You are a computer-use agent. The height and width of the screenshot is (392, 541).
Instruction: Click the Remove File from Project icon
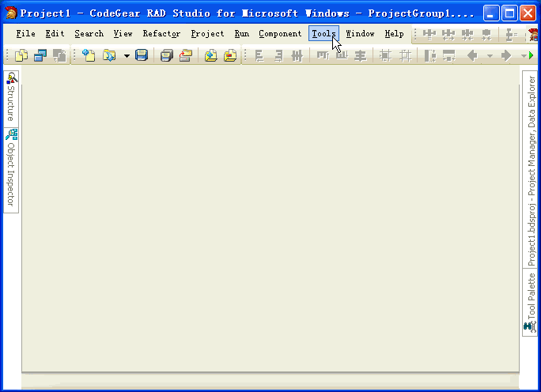(230, 55)
